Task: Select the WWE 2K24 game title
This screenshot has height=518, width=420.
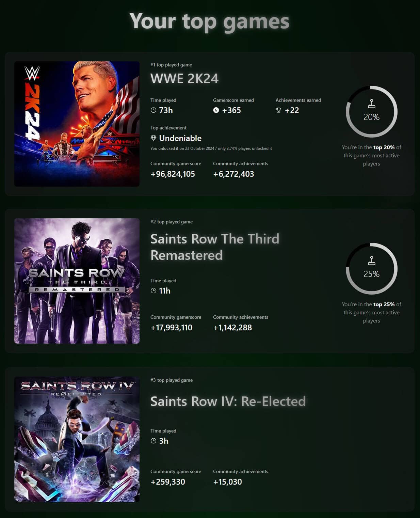Action: click(184, 79)
